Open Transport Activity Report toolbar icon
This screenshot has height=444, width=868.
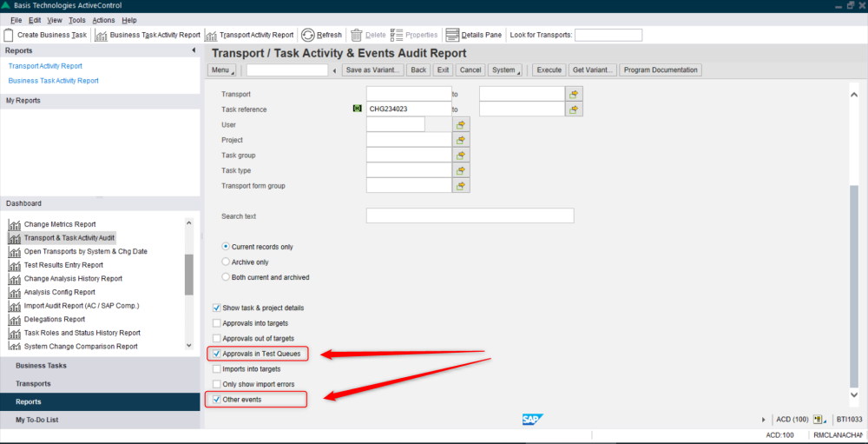[211, 35]
